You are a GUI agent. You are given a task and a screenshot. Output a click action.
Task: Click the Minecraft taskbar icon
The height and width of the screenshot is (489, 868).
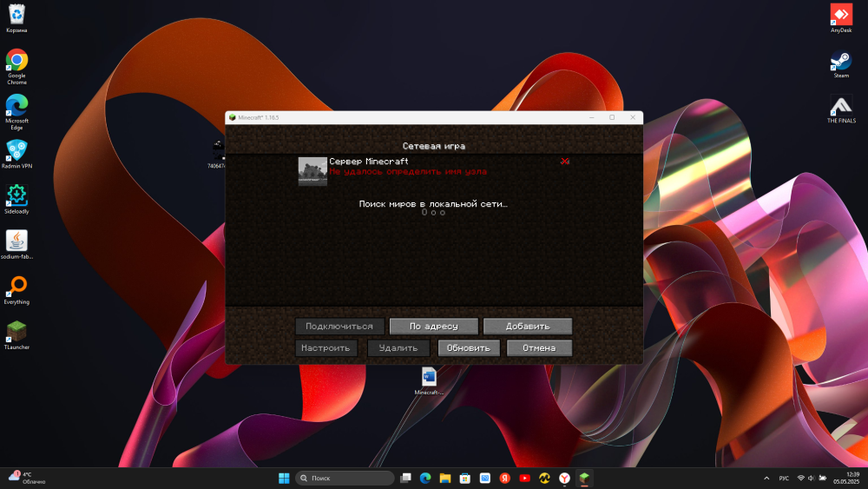coord(584,478)
